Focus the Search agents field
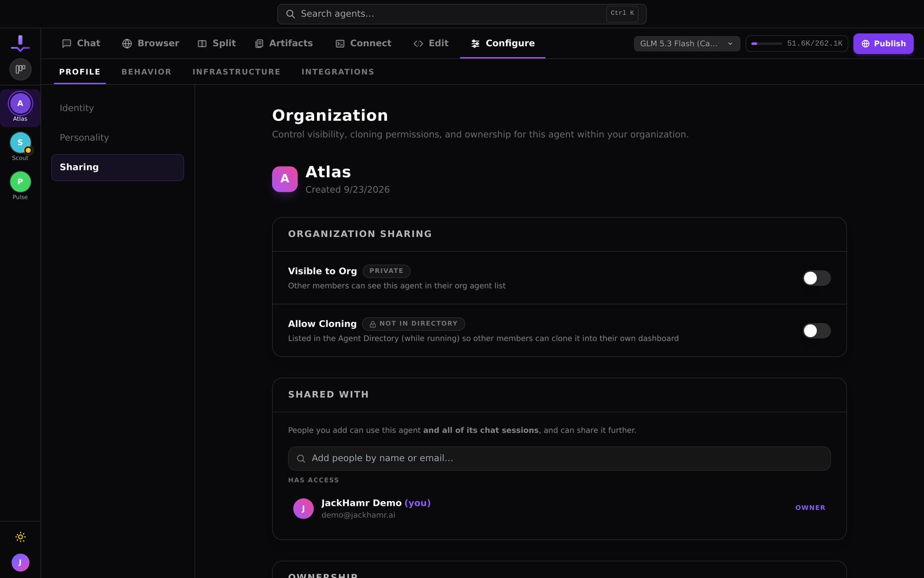Screen dimensions: 924x578 click(461, 14)
